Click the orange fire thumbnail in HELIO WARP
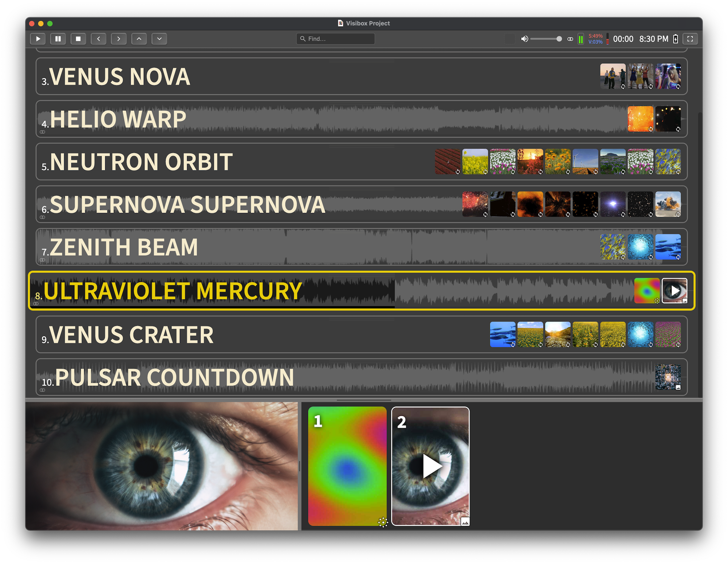728x564 pixels. pos(640,119)
